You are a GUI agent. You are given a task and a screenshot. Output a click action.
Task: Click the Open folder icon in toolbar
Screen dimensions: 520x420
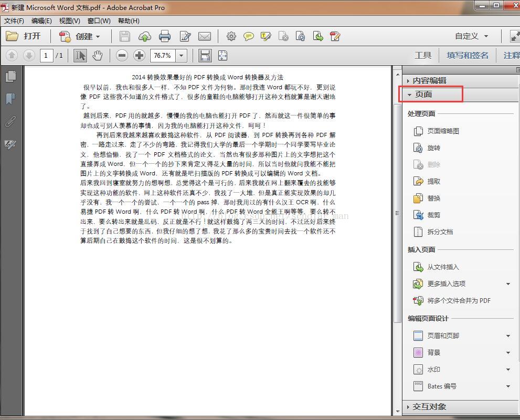point(12,36)
